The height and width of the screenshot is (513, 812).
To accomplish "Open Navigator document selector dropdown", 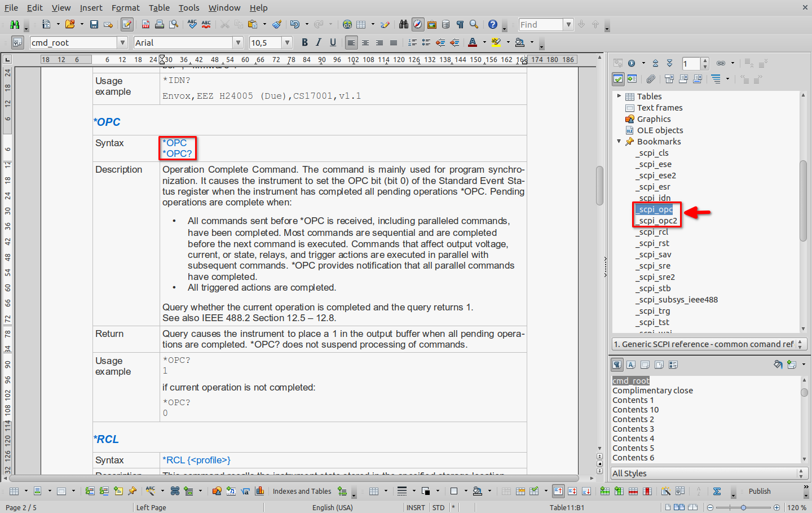I will pos(709,344).
